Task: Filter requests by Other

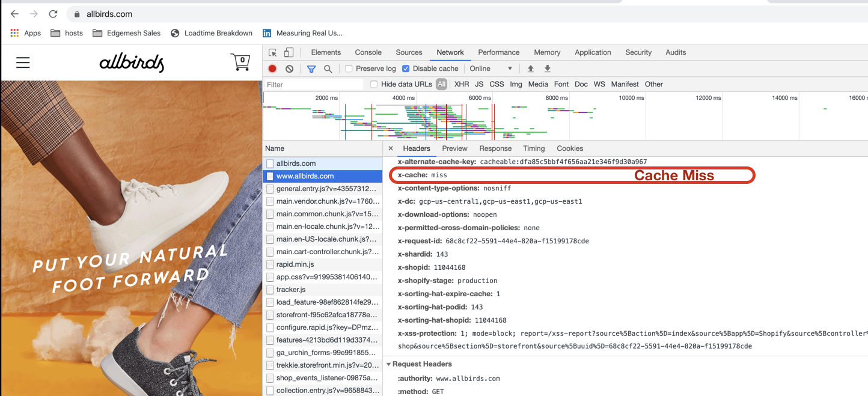Action: point(654,84)
